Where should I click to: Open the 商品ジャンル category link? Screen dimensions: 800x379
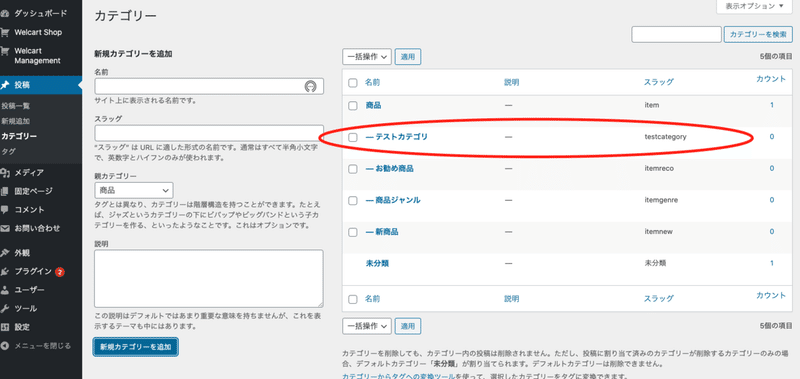click(393, 200)
